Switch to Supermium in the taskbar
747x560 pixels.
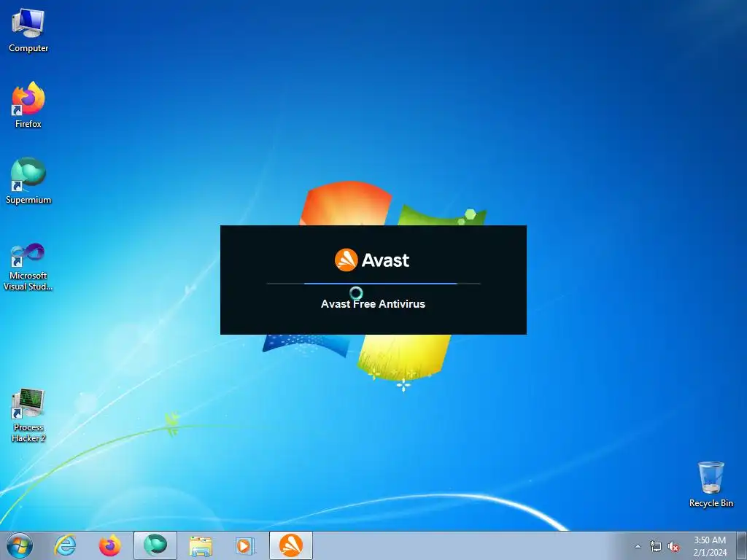[x=155, y=545]
